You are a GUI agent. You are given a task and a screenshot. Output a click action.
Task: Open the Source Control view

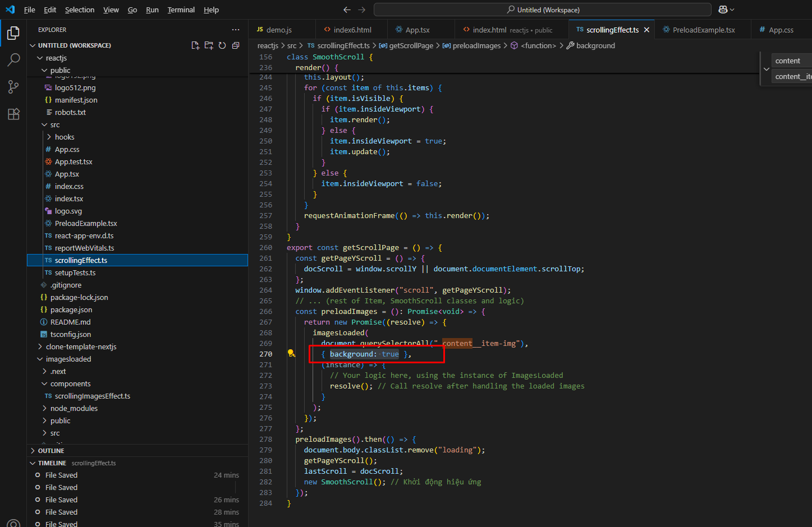13,87
